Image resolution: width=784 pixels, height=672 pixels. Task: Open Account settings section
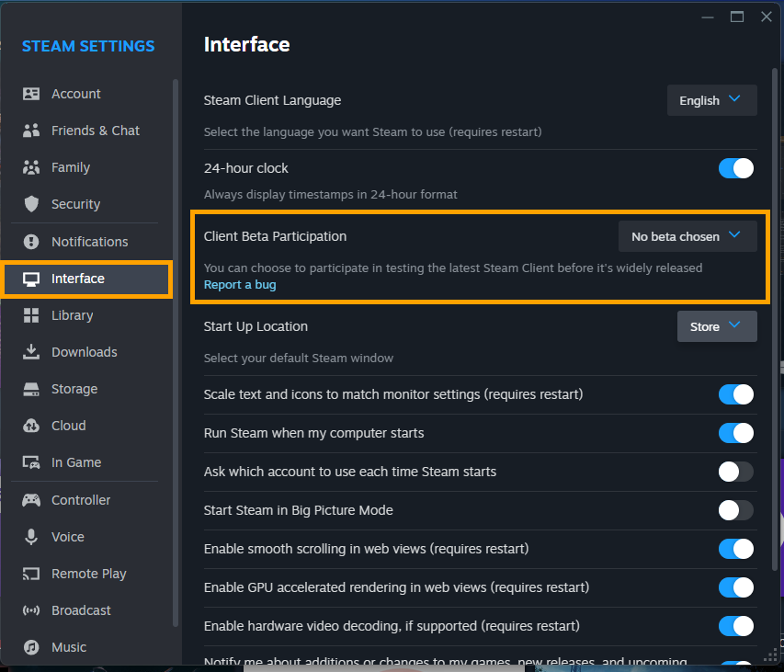point(87,94)
